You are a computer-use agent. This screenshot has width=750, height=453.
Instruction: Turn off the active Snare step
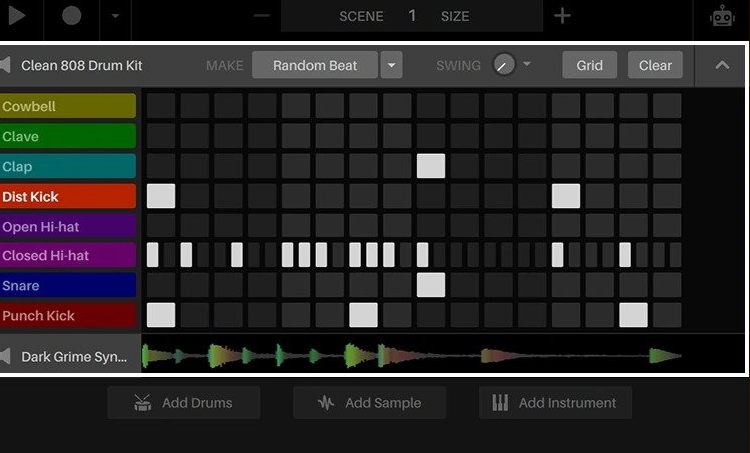431,285
